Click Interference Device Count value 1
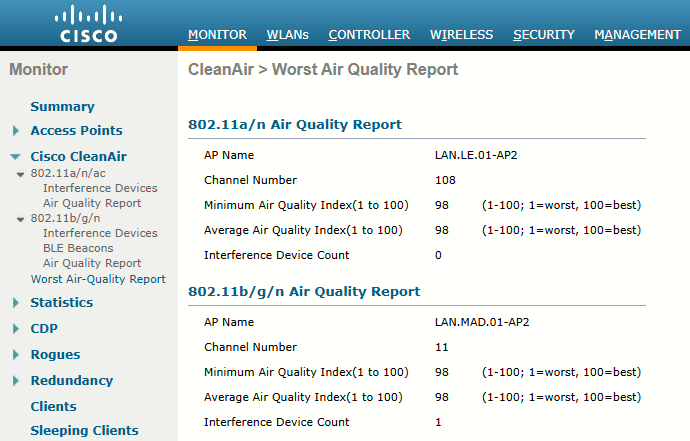This screenshot has width=690, height=441. 438,423
